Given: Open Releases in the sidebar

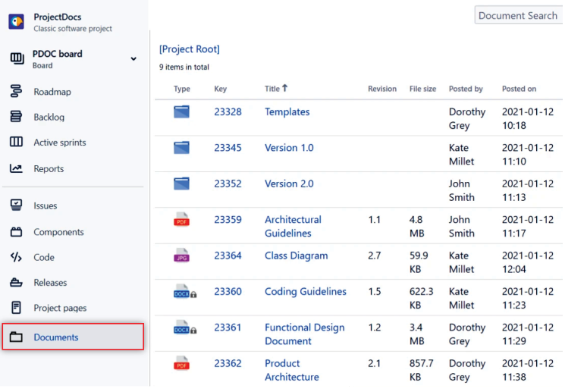Looking at the screenshot, I should pyautogui.click(x=50, y=283).
